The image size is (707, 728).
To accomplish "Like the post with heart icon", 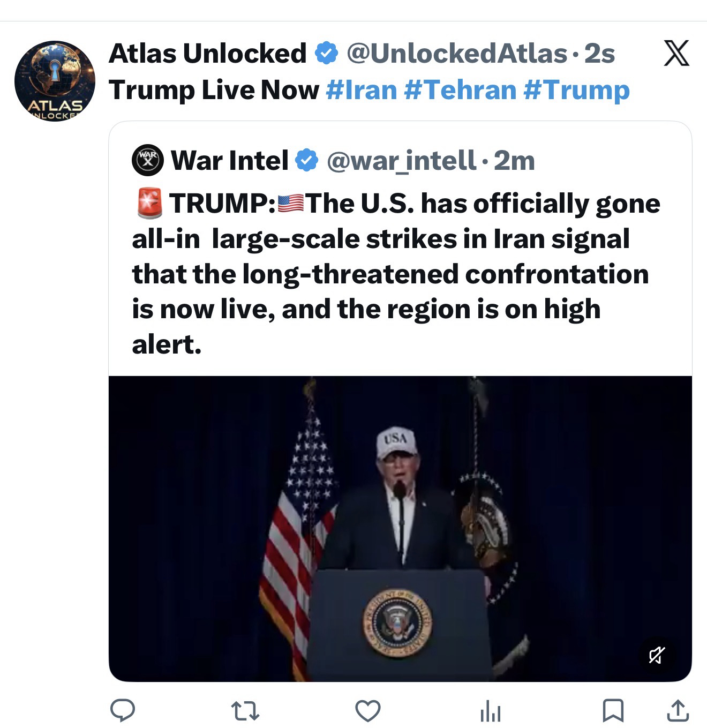I will click(368, 711).
